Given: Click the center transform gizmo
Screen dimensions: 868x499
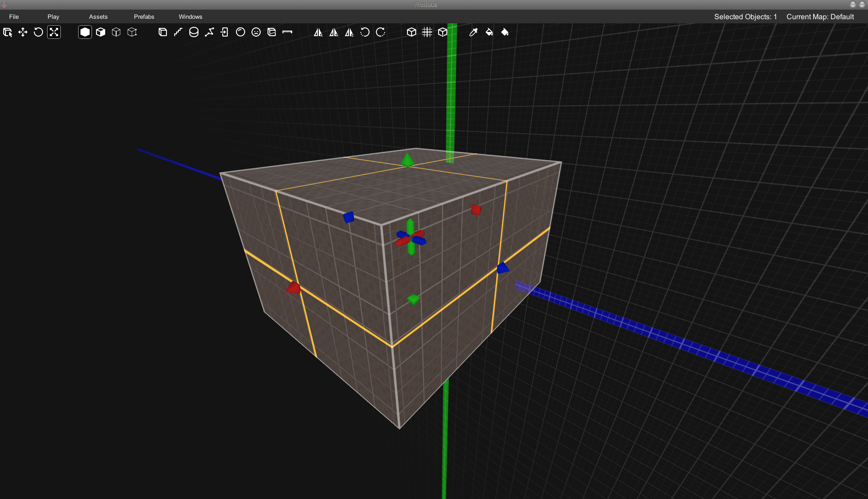Looking at the screenshot, I should point(411,237).
